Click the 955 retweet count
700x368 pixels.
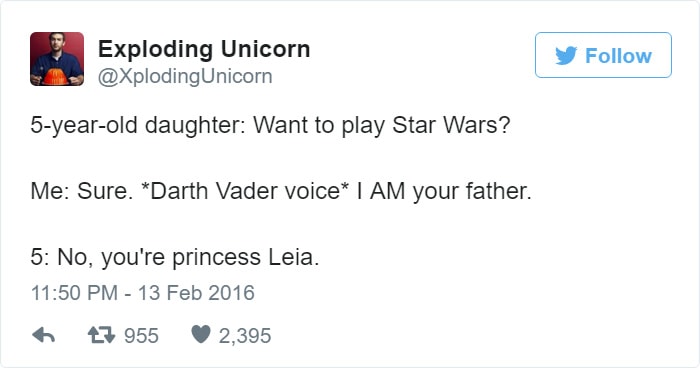click(141, 336)
